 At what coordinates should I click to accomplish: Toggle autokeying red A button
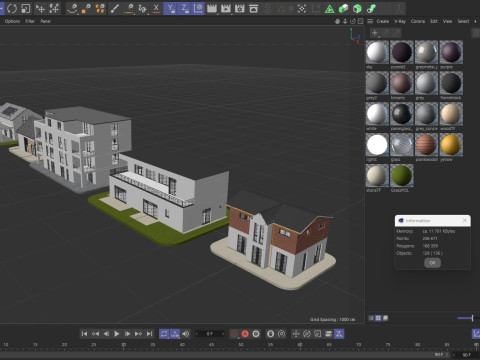(245, 334)
